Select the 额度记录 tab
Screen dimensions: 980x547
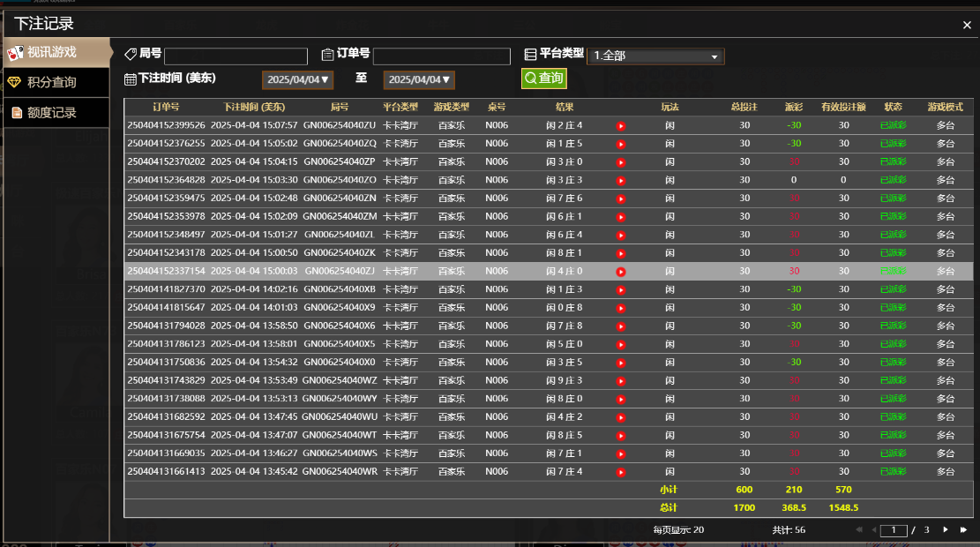[55, 113]
